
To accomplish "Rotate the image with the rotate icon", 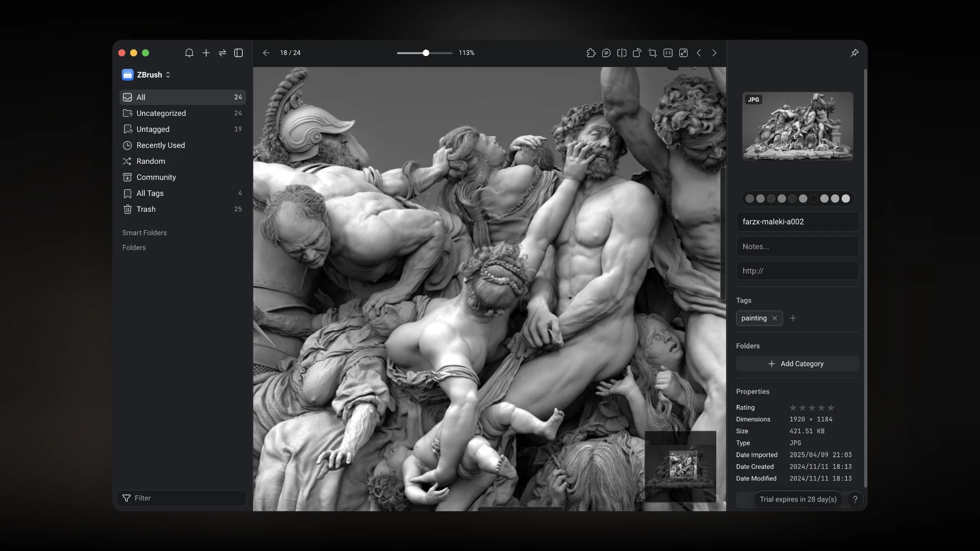I will pos(637,53).
